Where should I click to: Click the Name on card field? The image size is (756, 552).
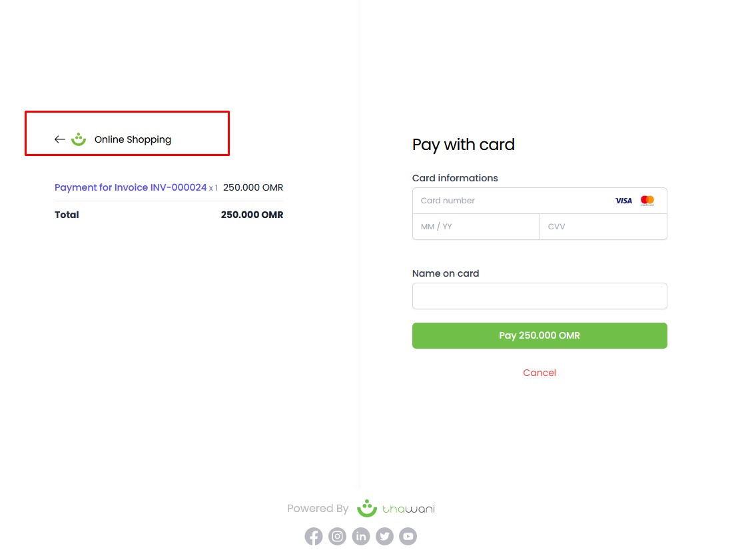click(540, 296)
